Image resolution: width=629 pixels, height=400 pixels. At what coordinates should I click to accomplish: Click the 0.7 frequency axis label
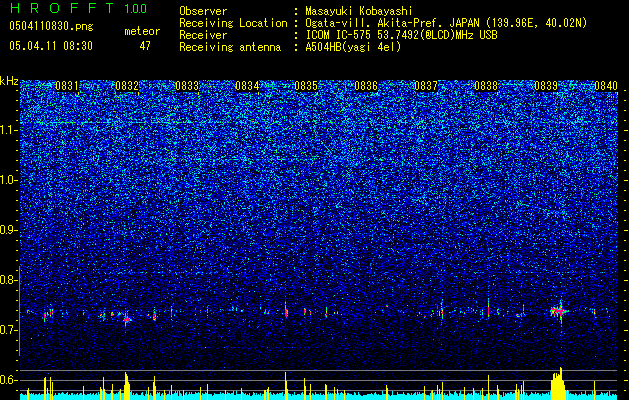[9, 330]
